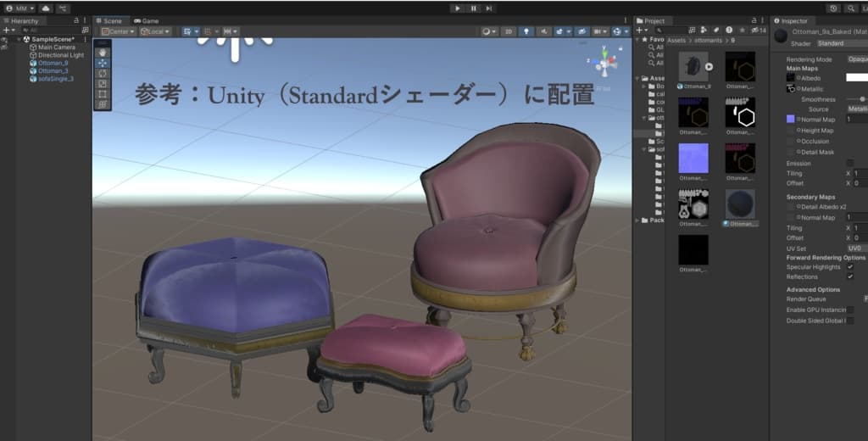Switch to the Game tab

146,20
